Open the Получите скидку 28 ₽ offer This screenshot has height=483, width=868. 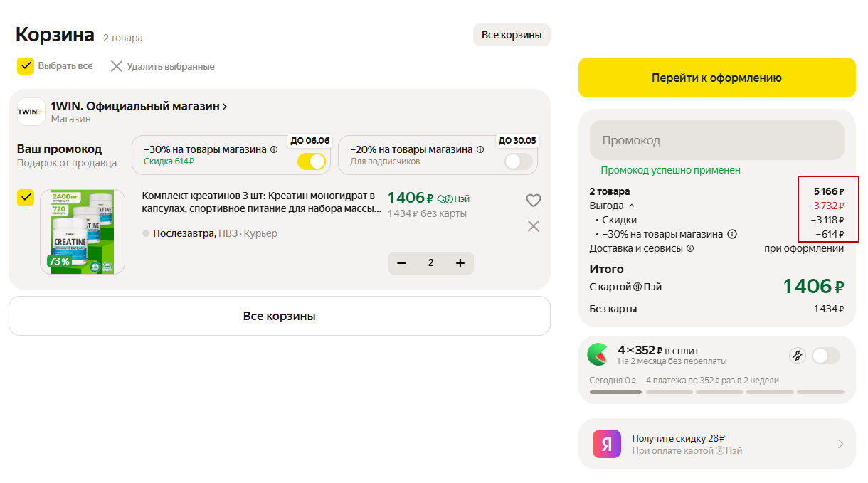(x=717, y=445)
